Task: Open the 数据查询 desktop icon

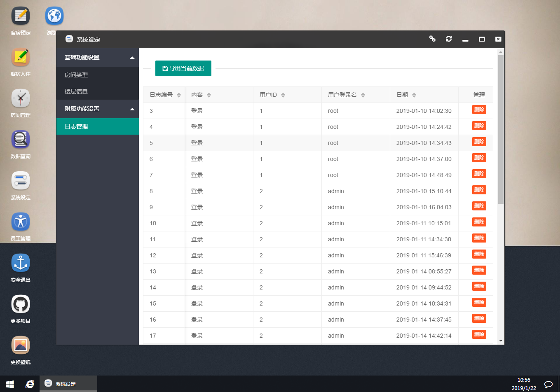Action: [21, 140]
